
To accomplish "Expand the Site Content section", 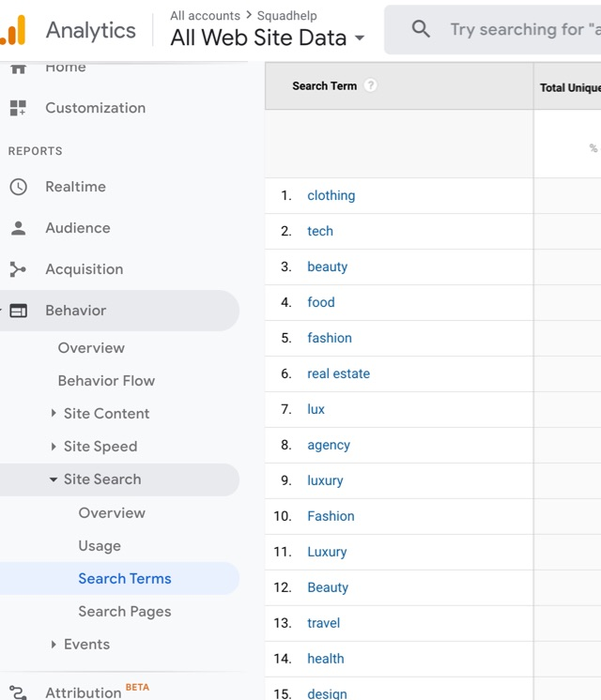I will tap(54, 414).
